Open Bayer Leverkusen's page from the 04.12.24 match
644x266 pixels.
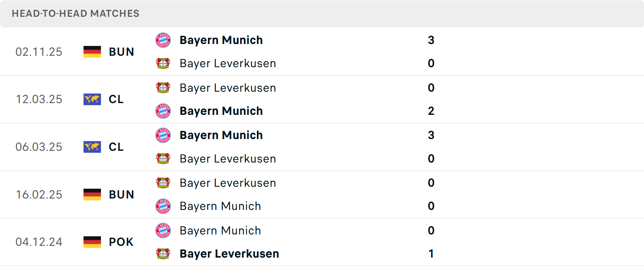(x=229, y=254)
